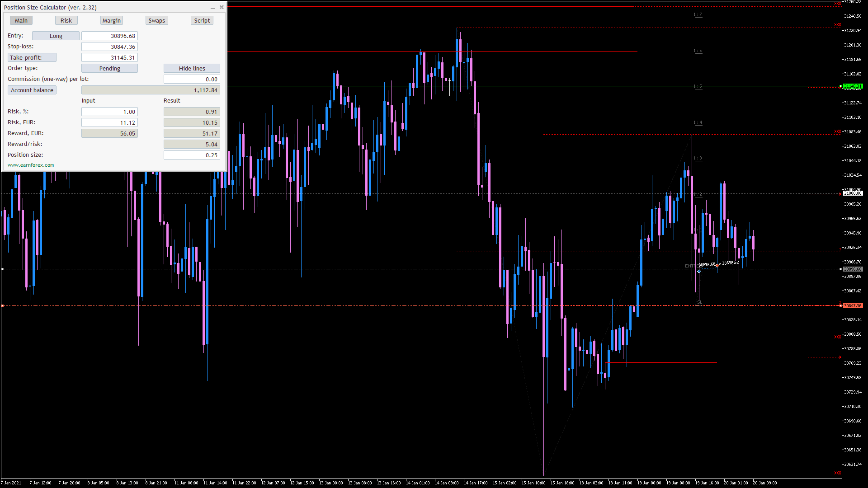Open the Script tab

202,21
